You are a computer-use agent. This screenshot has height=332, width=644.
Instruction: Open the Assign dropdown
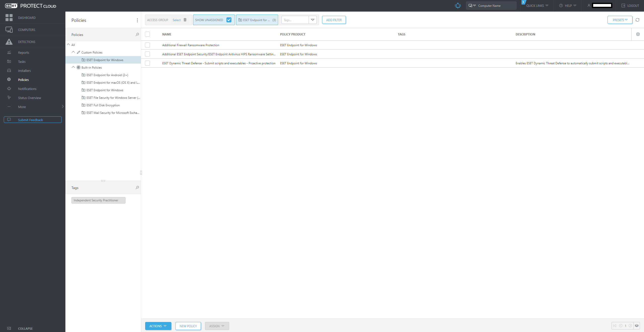217,326
